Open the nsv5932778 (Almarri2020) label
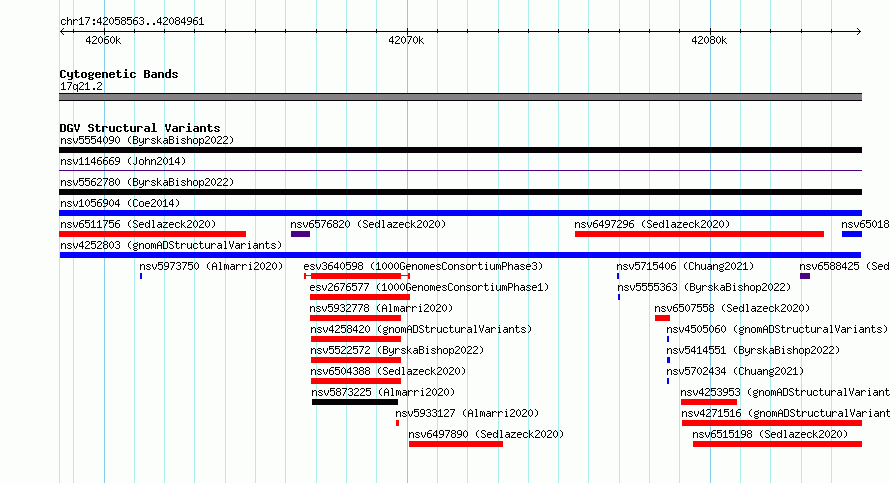 click(381, 308)
